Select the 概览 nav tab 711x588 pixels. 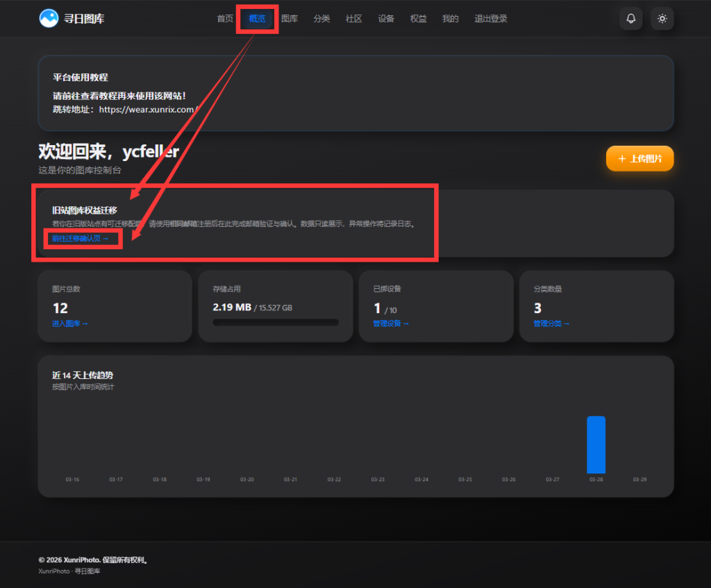[257, 19]
